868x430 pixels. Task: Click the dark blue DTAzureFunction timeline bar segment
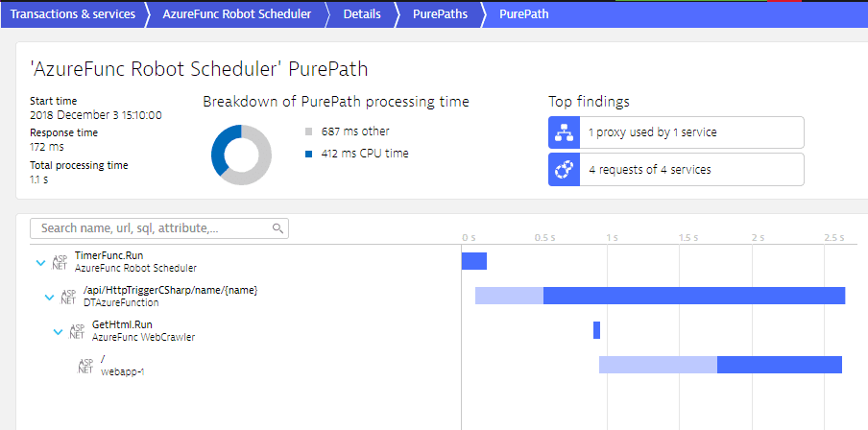pyautogui.click(x=694, y=296)
